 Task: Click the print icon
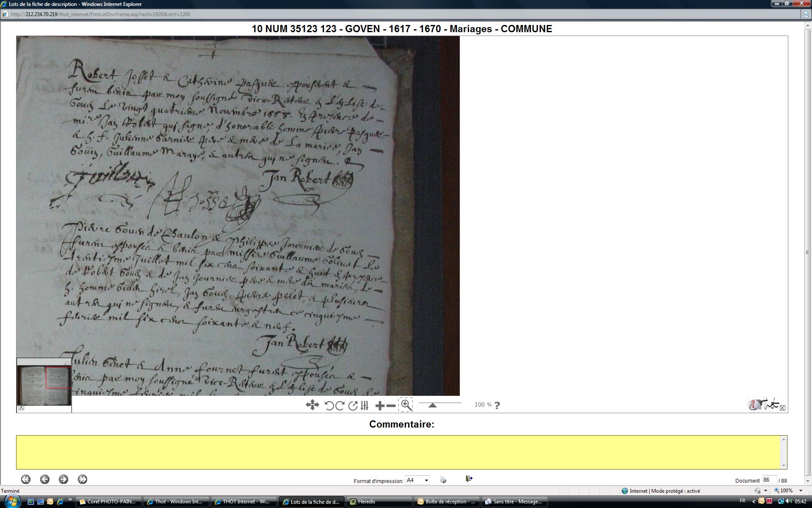pyautogui.click(x=443, y=480)
